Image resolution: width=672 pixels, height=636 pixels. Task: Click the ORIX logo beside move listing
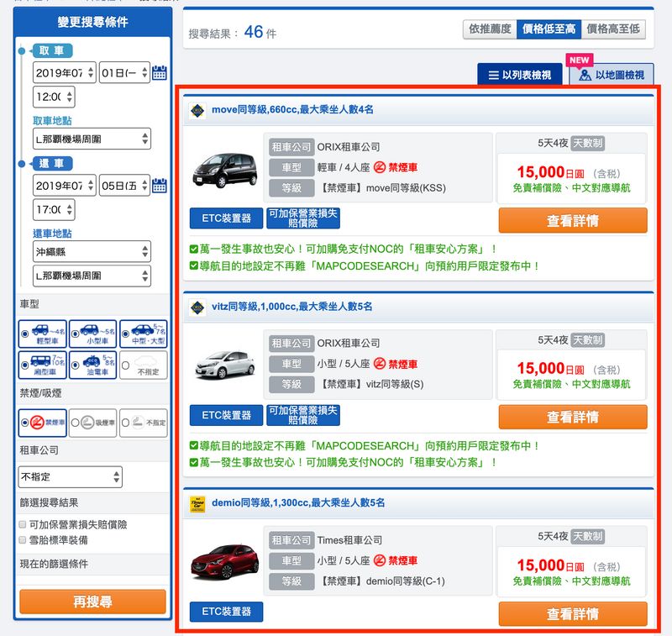click(197, 111)
